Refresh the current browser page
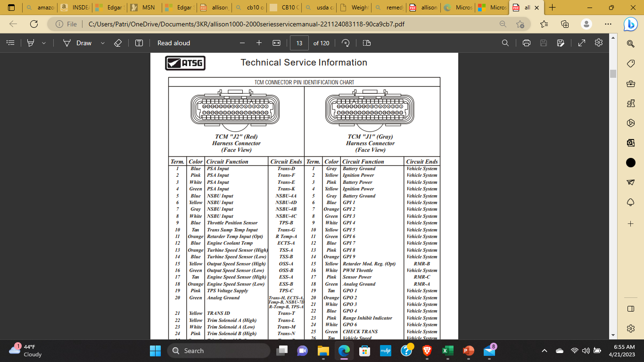The width and height of the screenshot is (644, 362). point(34,24)
